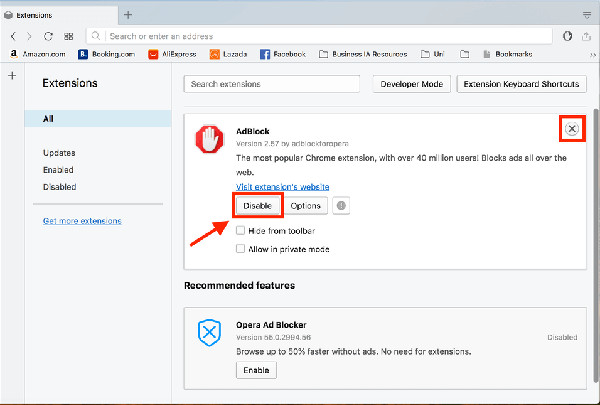Click Enable for Opera Ad Blocker
The height and width of the screenshot is (405, 600).
[256, 370]
